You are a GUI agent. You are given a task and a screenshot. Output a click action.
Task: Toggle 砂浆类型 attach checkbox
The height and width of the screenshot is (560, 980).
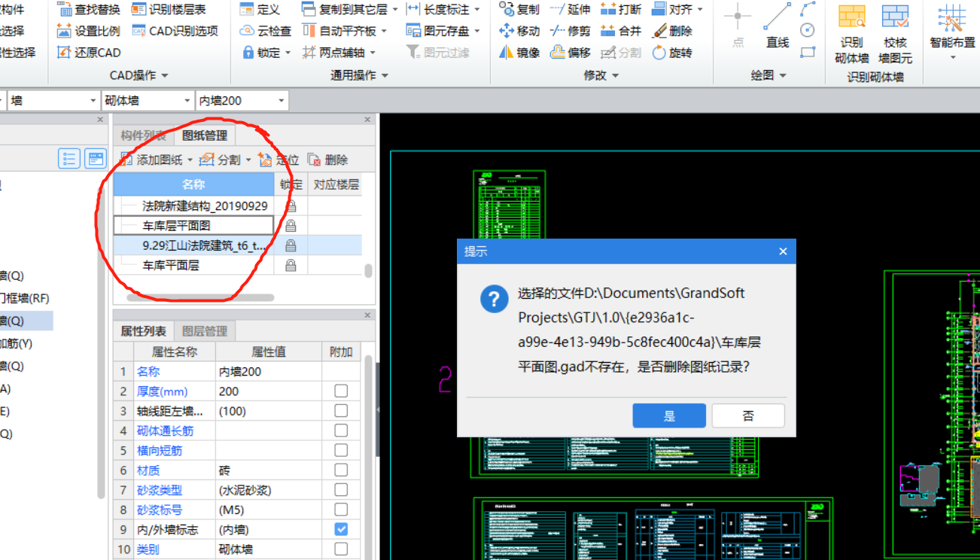(x=341, y=490)
